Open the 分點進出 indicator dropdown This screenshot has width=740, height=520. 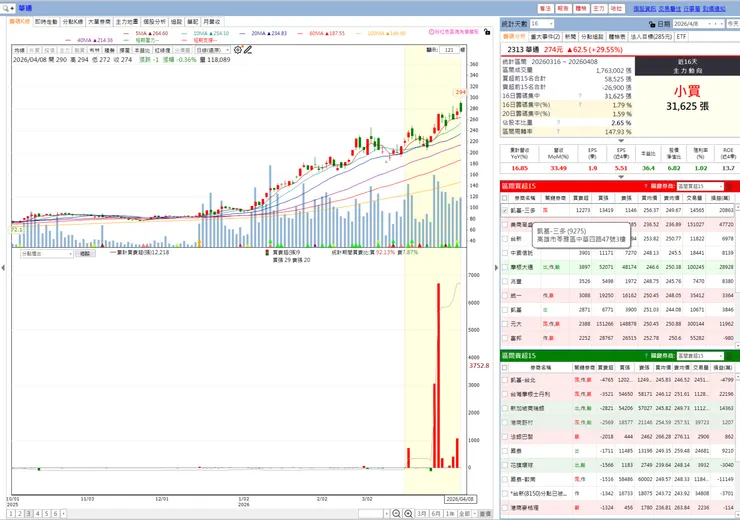pyautogui.click(x=47, y=253)
